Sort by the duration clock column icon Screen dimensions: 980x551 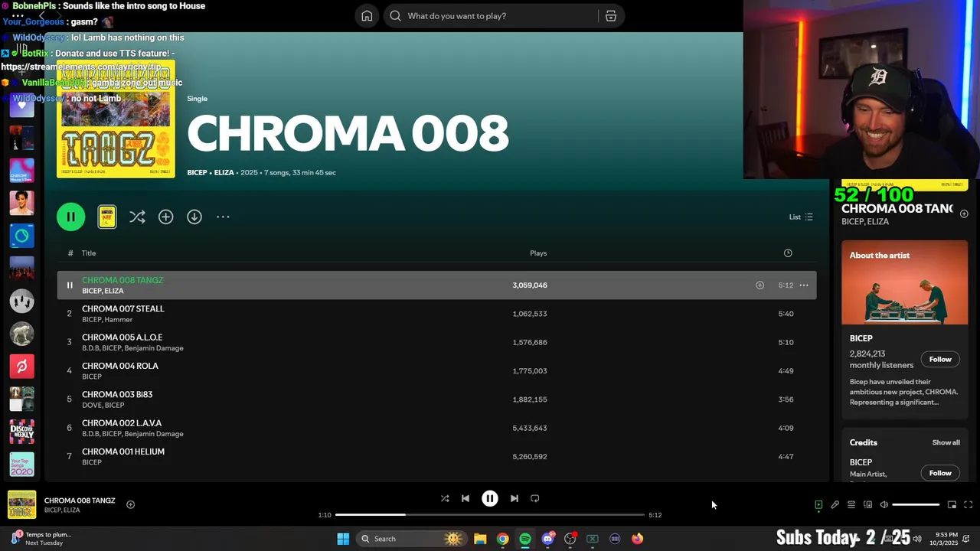(788, 253)
